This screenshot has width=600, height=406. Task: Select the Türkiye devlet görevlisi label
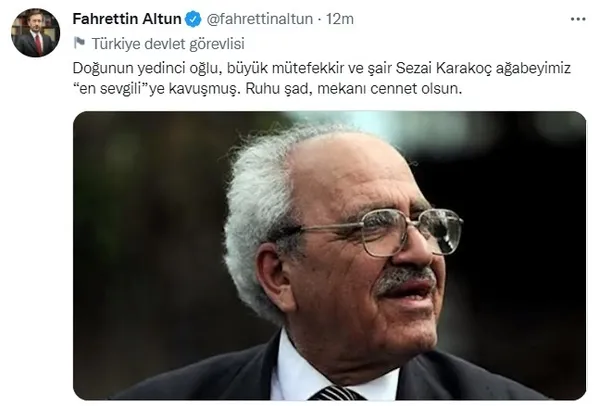tap(168, 44)
